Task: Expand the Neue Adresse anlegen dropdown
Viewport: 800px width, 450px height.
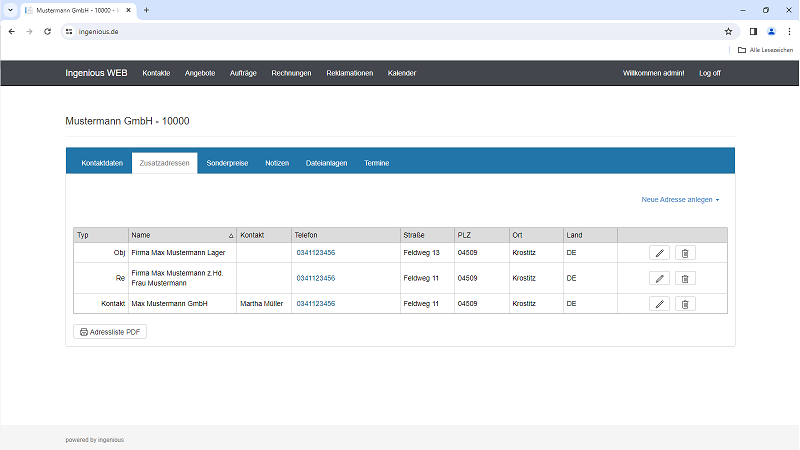Action: point(680,199)
